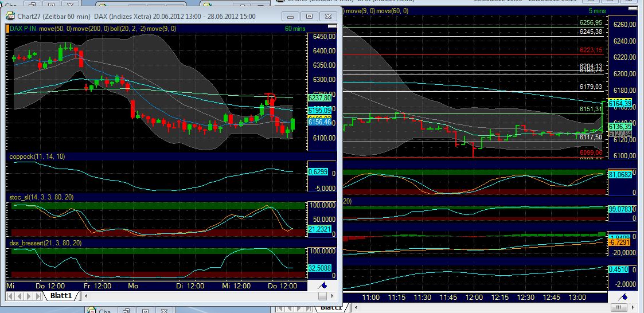Click the 'Fr 12:00' time axis label
The height and width of the screenshot is (313, 644).
pos(97,285)
